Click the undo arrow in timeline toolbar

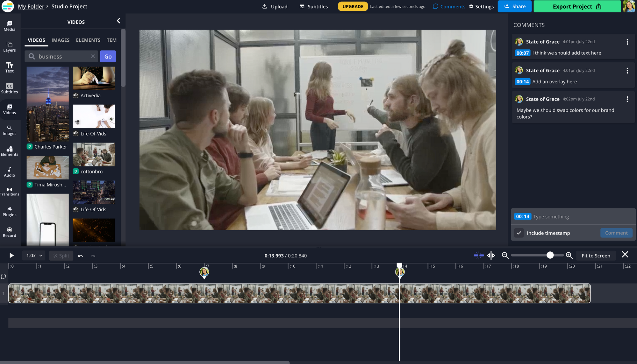point(81,256)
